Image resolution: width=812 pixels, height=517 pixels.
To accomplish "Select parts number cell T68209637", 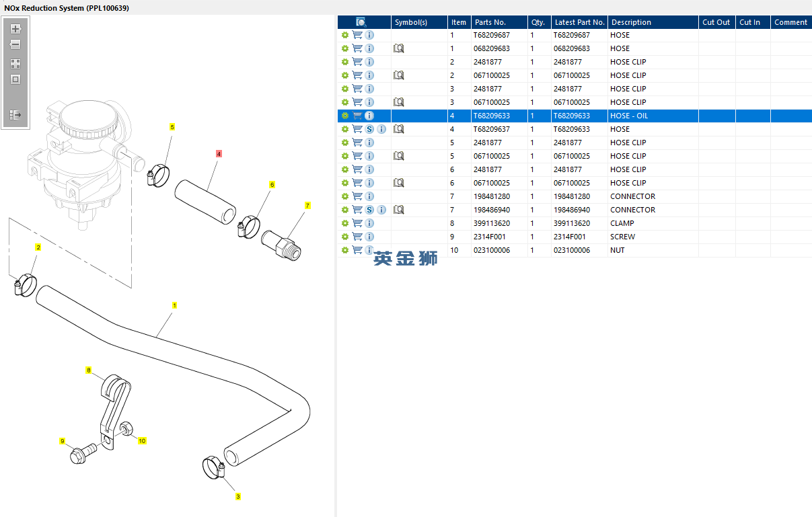I will (x=499, y=129).
